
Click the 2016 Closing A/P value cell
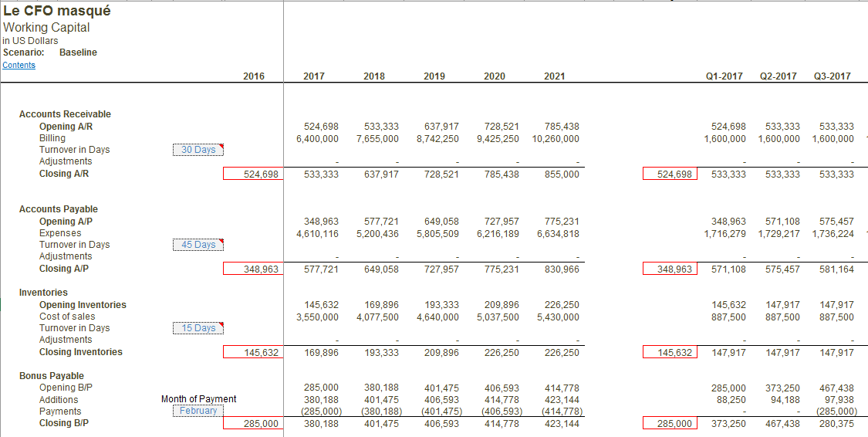(x=253, y=269)
